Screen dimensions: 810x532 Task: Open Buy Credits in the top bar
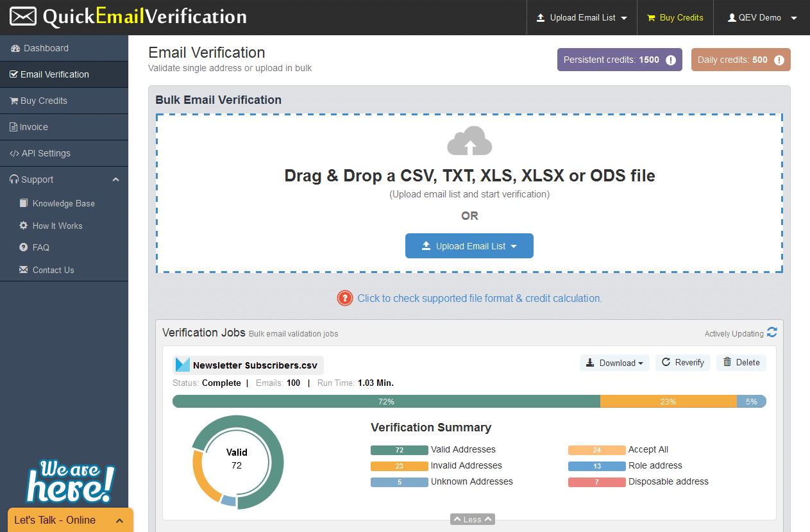(675, 17)
